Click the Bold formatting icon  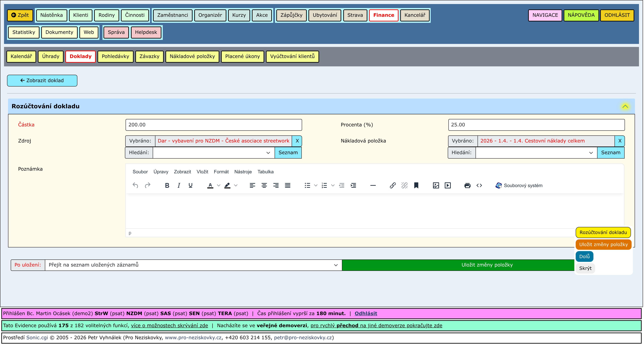(167, 185)
